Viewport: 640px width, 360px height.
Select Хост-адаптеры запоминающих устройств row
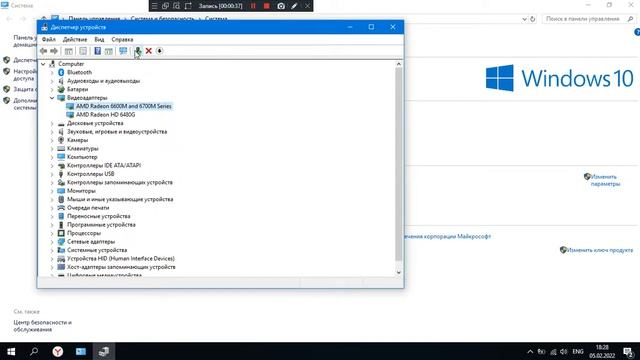tap(121, 267)
